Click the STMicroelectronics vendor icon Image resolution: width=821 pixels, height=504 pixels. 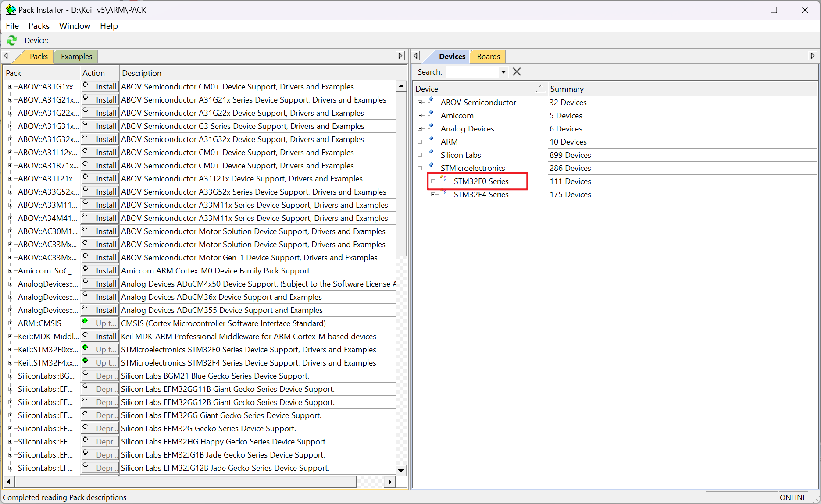pos(431,166)
